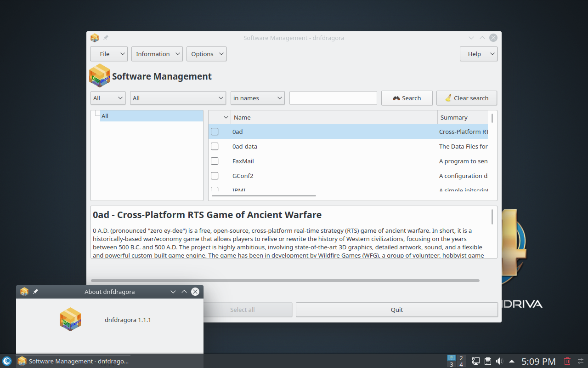The image size is (588, 368).
Task: Tick the checkbox for 0ad-data
Action: 215,146
